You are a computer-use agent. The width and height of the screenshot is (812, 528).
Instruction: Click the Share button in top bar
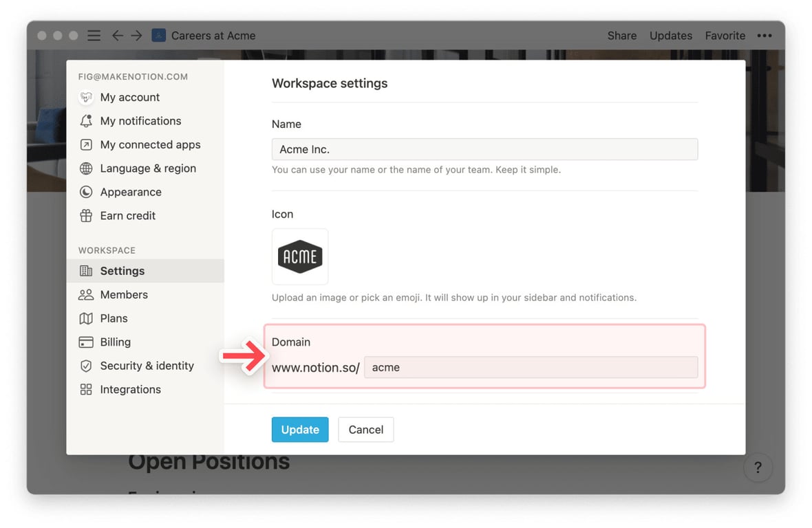(621, 36)
